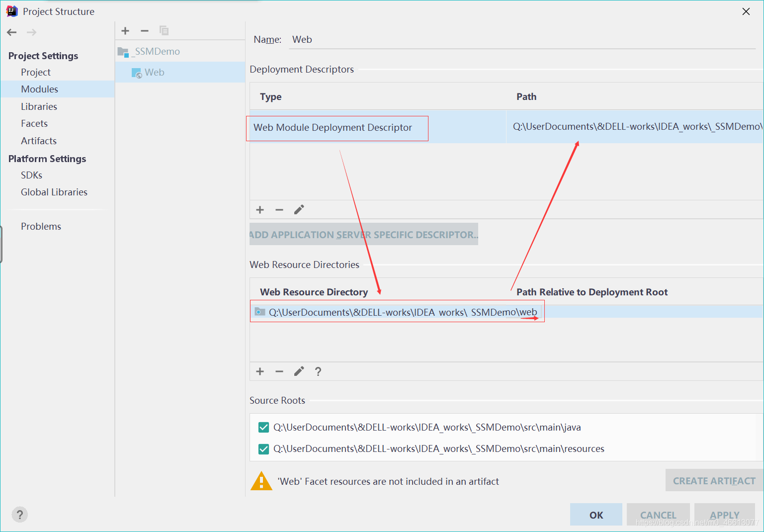Viewport: 764px width, 532px height.
Task: Click the src\main\resources source root path text
Action: point(439,449)
